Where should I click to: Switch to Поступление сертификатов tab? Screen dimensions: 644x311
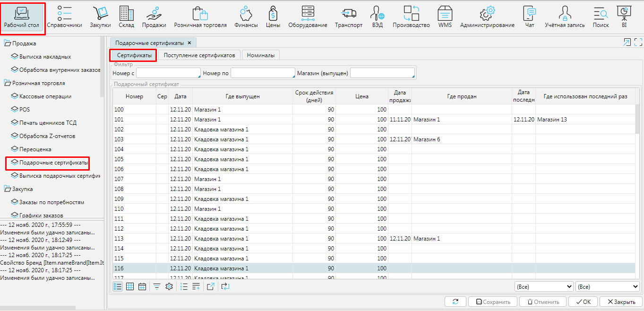[199, 55]
